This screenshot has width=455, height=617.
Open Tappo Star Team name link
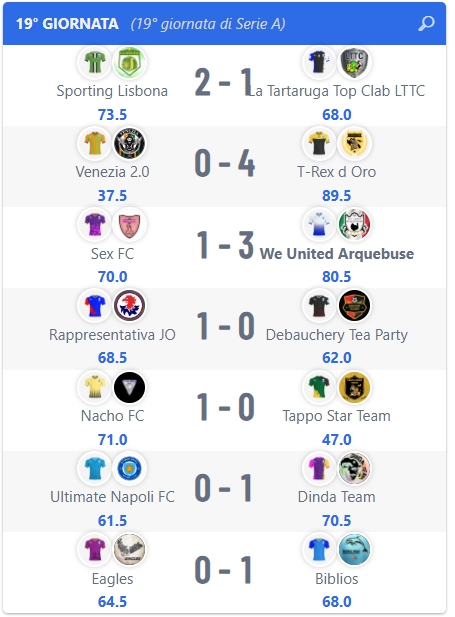(x=337, y=416)
